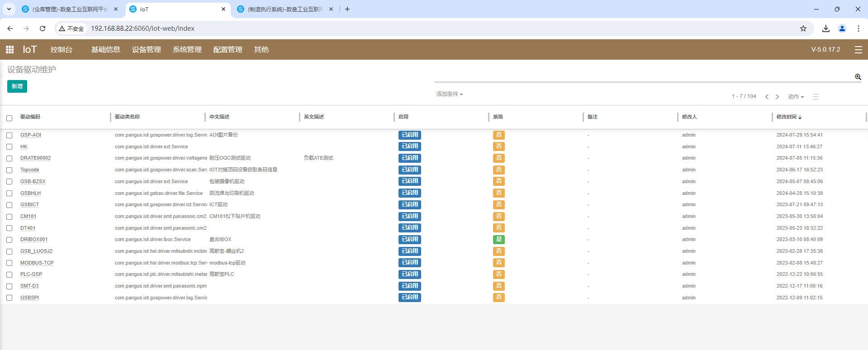Click the not-secure warning icon

[x=62, y=28]
